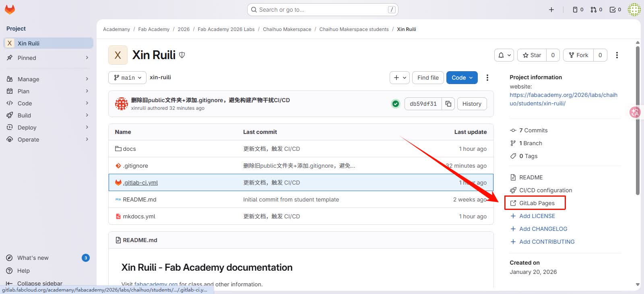Click the .gitignore file icon
The image size is (644, 294).
tap(118, 166)
